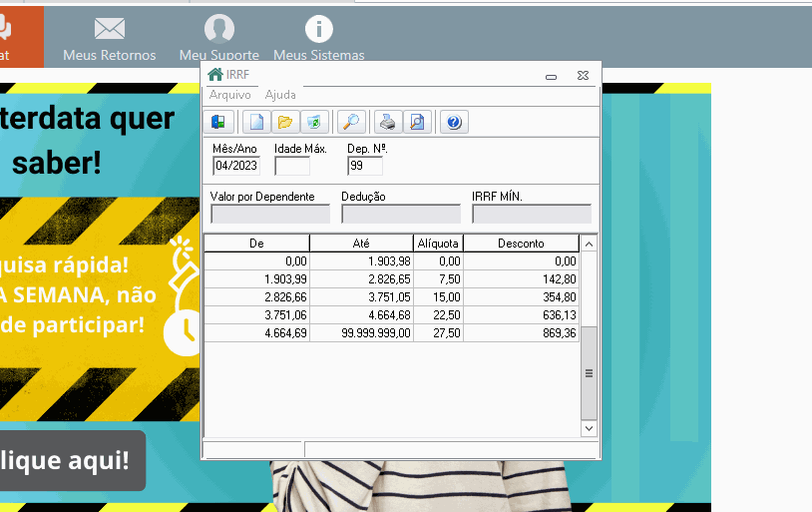
Task: Select cell 99.999.999,00 in Até column
Action: [361, 333]
